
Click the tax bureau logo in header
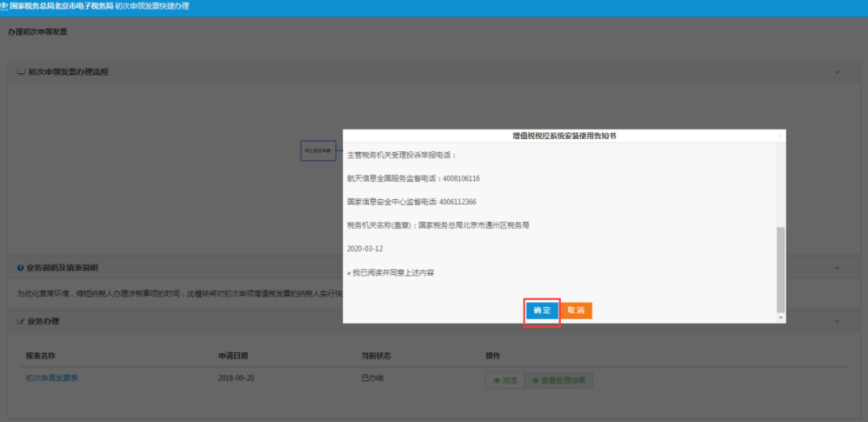pyautogui.click(x=5, y=6)
